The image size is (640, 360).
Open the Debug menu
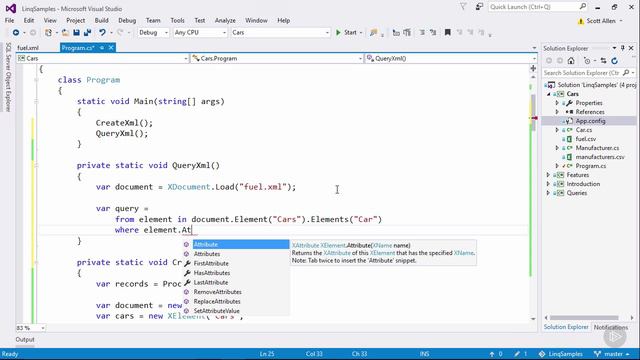pos(127,20)
